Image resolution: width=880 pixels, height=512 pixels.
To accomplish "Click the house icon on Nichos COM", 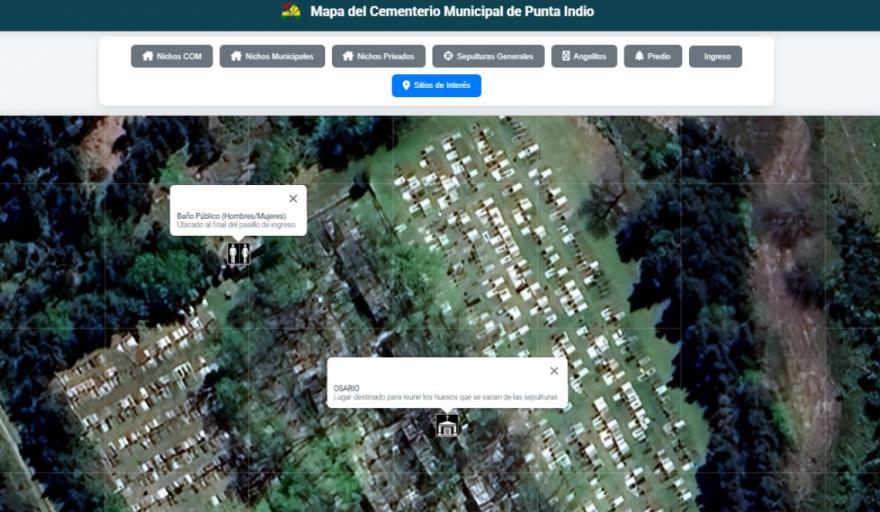I will (x=148, y=57).
